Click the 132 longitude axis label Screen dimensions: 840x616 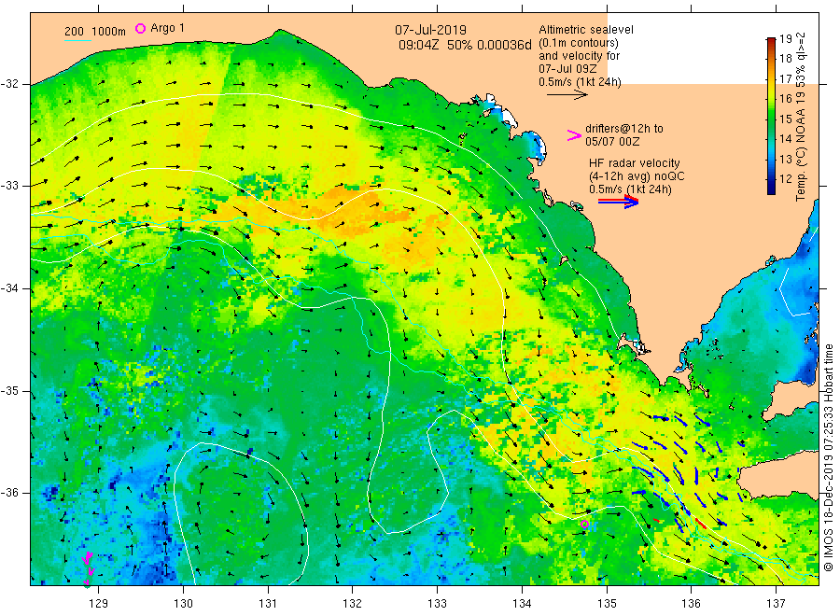pyautogui.click(x=353, y=604)
